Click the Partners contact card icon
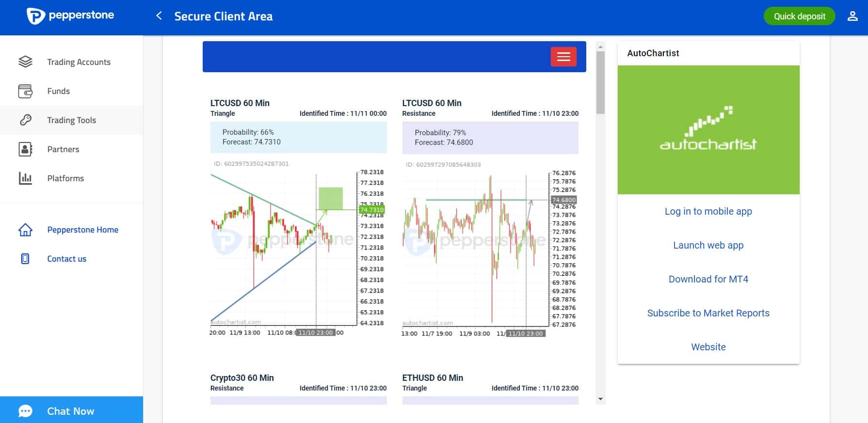This screenshot has height=423, width=868. [25, 149]
